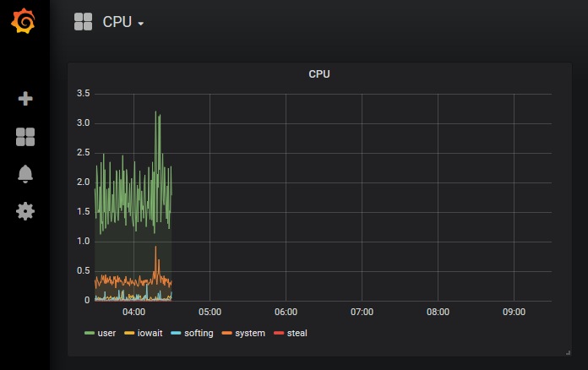Viewport: 588px width, 370px height.
Task: Click the panel resize handle corner
Action: point(568,353)
